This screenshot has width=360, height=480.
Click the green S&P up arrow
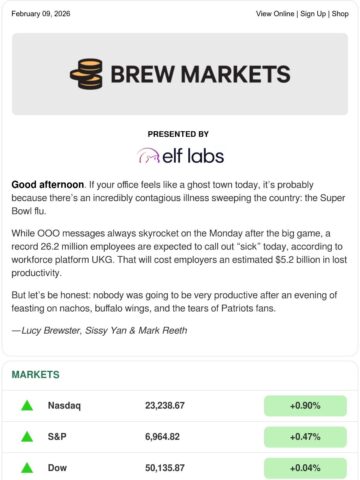tap(27, 437)
